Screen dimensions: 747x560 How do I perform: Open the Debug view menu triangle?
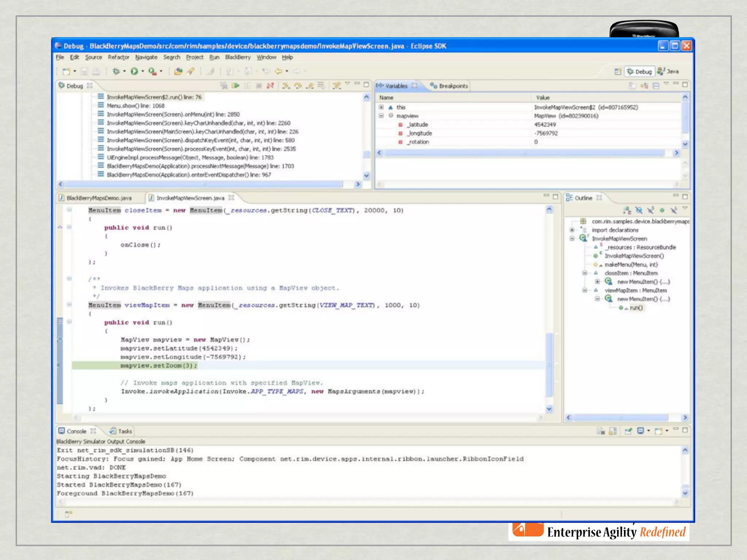[x=348, y=84]
